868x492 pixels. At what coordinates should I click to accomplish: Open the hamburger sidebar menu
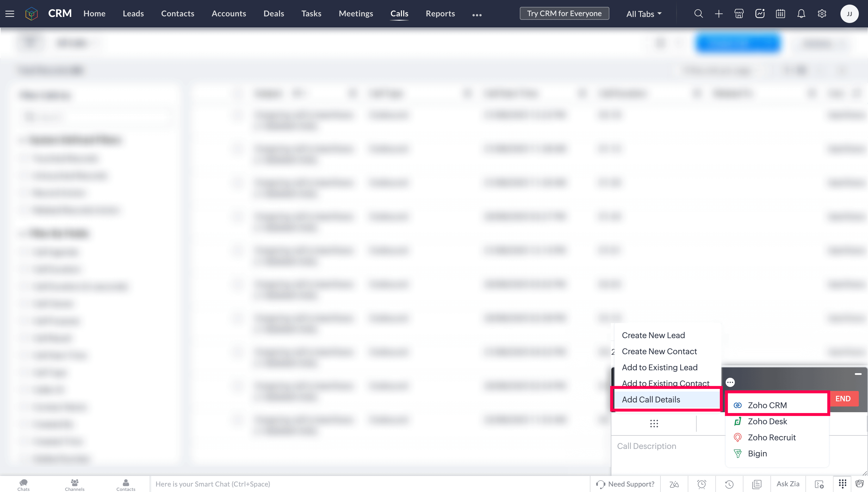point(10,14)
